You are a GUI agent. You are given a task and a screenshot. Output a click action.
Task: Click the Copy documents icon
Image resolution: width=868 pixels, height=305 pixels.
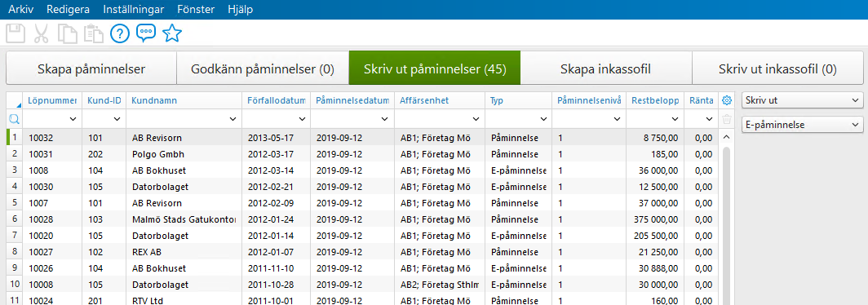(x=68, y=33)
